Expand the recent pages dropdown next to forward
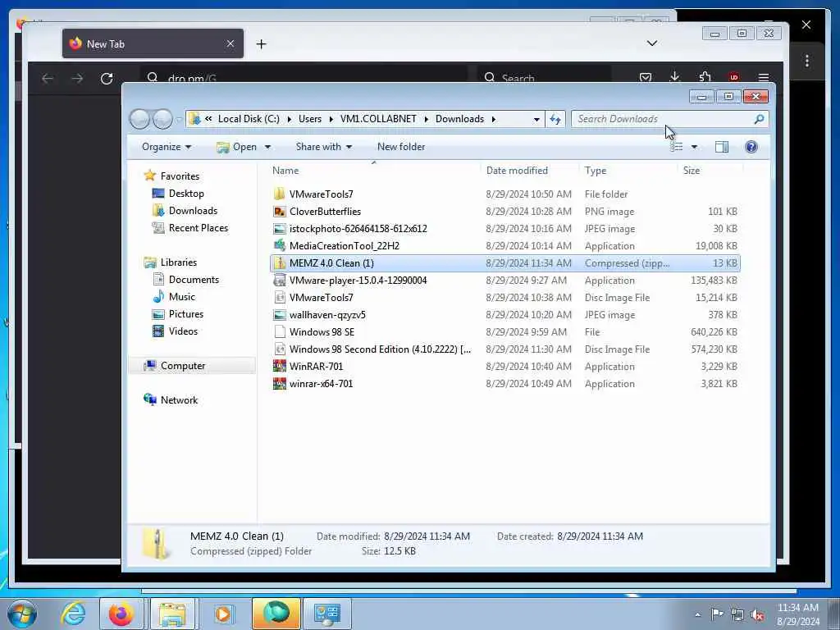This screenshot has height=630, width=840. (x=178, y=120)
